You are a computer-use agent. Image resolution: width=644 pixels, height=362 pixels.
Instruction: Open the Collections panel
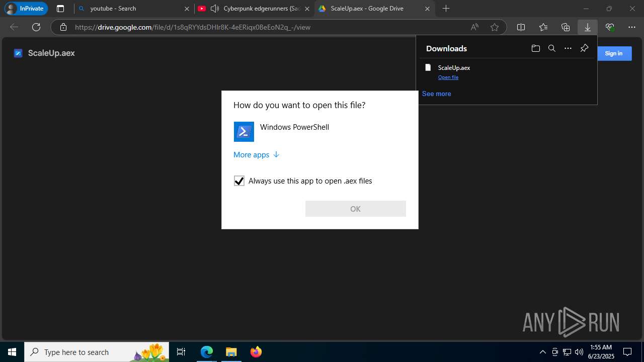pyautogui.click(x=566, y=27)
